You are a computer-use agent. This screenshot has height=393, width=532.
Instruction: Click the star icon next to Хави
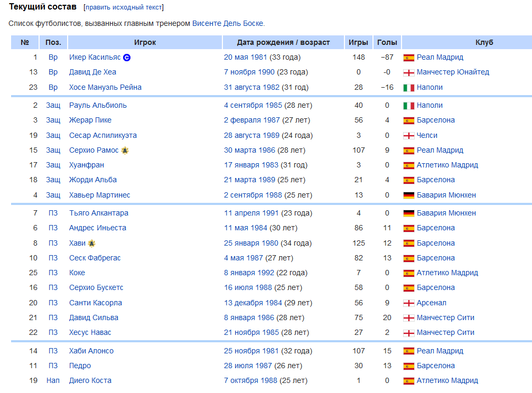(x=91, y=244)
